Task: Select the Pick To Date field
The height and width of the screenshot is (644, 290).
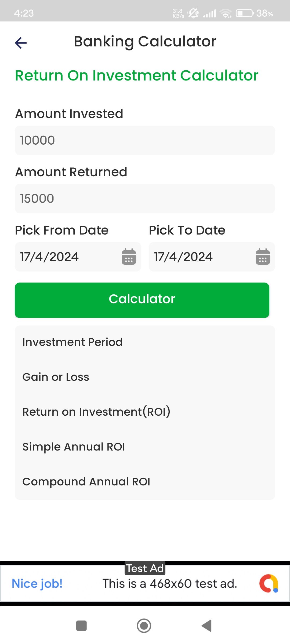Action: (201, 257)
